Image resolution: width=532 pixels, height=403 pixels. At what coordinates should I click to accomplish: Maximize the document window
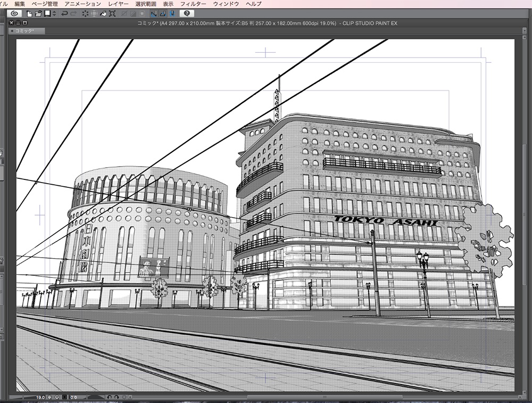click(24, 23)
